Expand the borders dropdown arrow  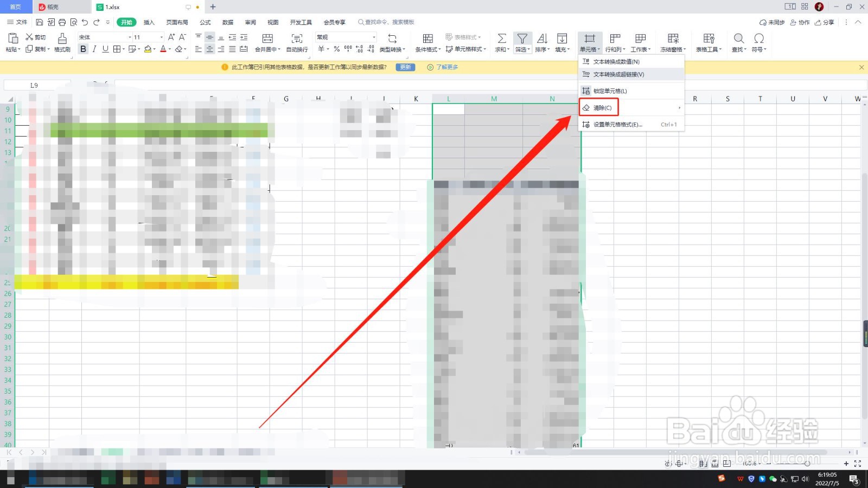pyautogui.click(x=124, y=49)
